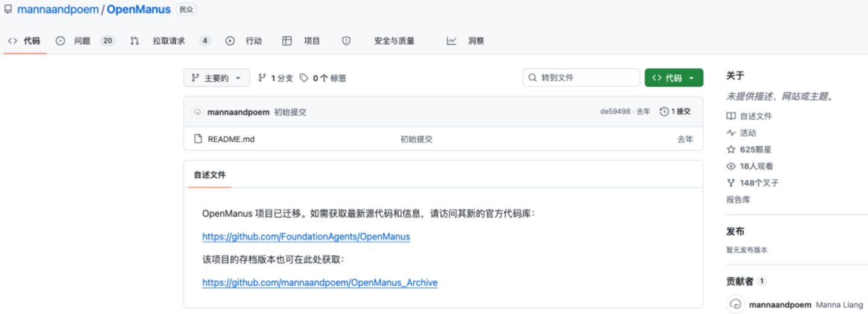The height and width of the screenshot is (314, 868).
Task: Open the 625 颗星 stargazers link
Action: tap(756, 149)
